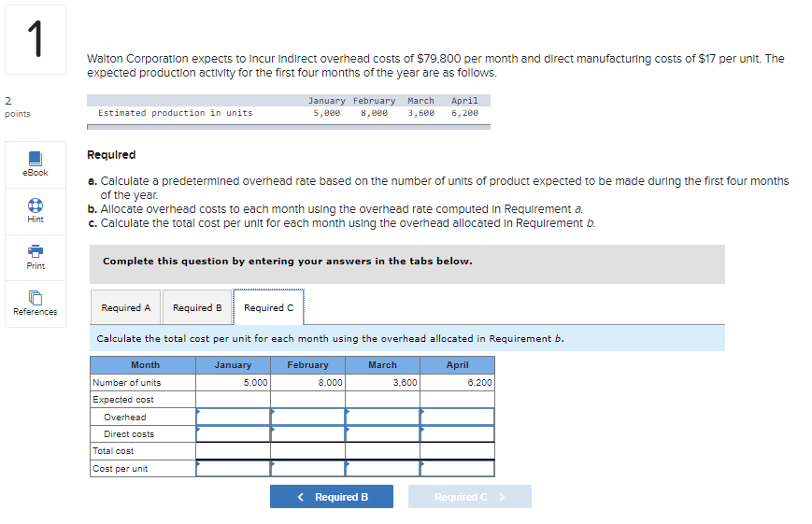Click the January Overhead input cell
The height and width of the screenshot is (524, 812).
click(x=233, y=417)
